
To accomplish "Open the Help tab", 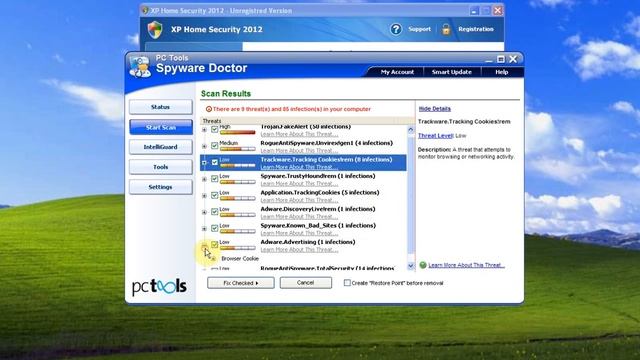I will click(502, 72).
